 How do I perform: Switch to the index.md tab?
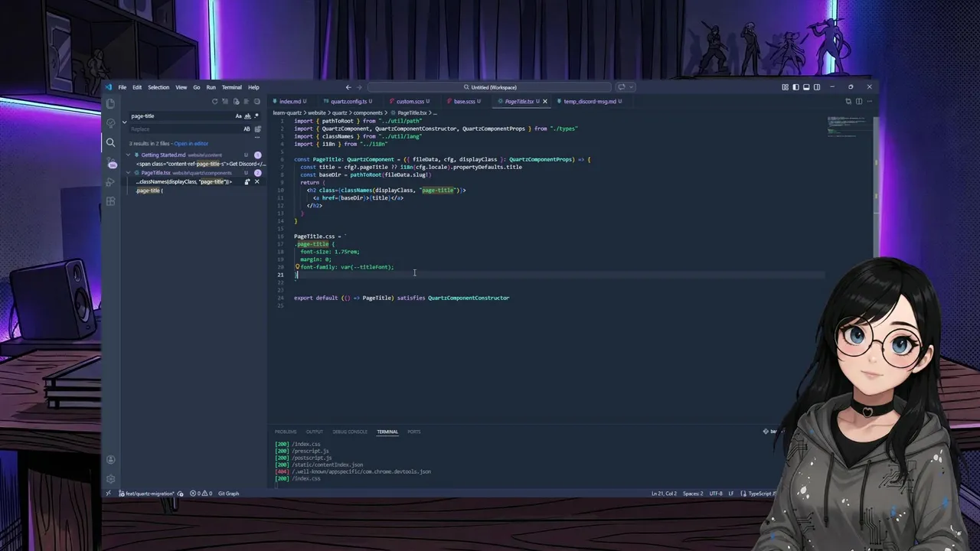(x=292, y=101)
